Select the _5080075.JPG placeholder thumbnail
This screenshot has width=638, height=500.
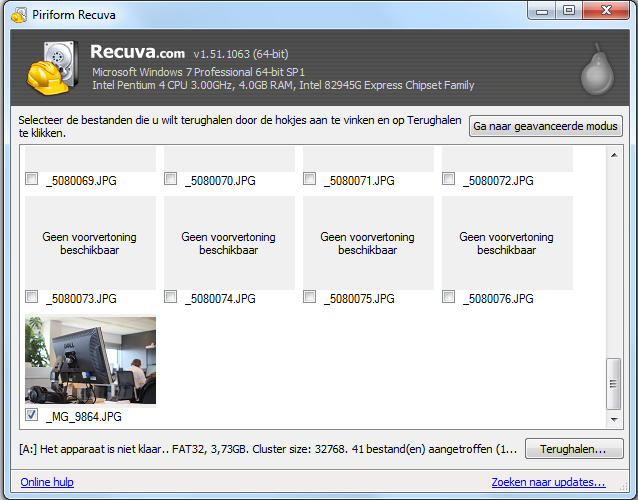coord(368,243)
